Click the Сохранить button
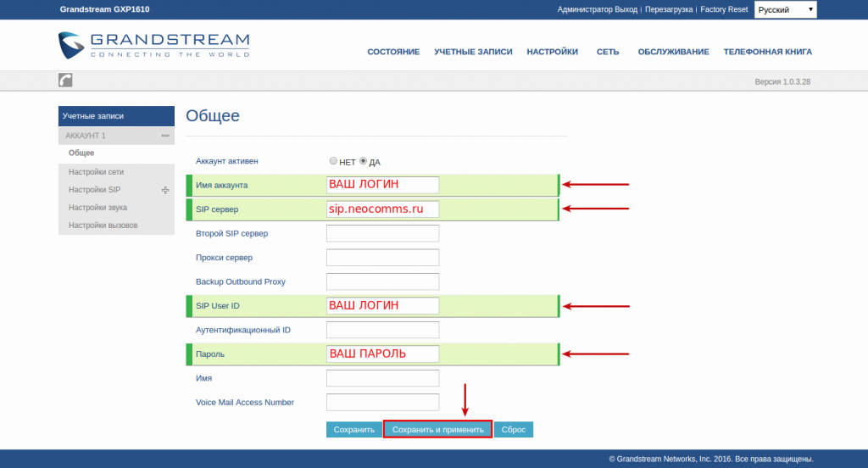The image size is (868, 468). coord(353,430)
